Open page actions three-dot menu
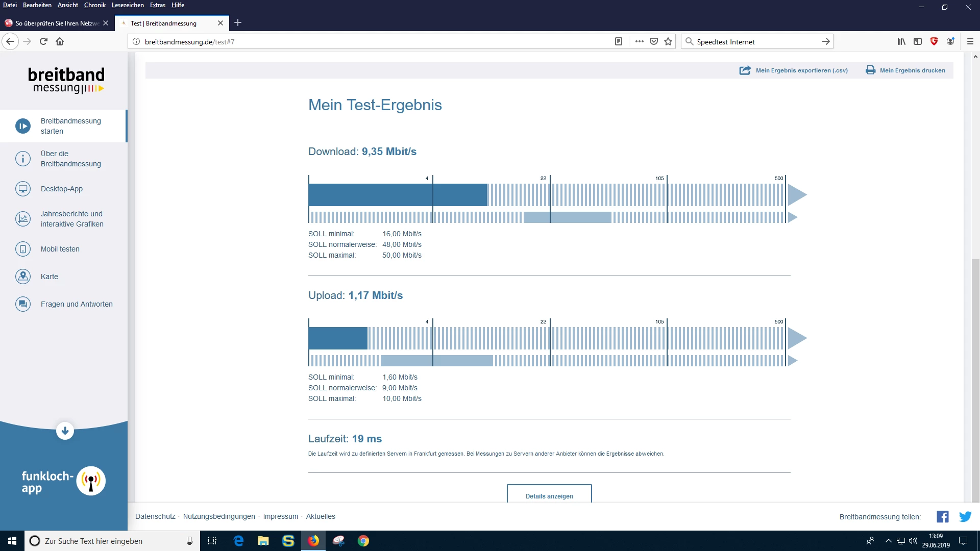Viewport: 980px width, 551px height. point(639,42)
